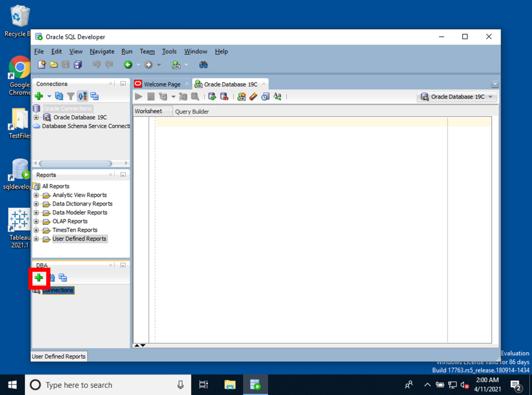Viewport: 532px width, 395px height.
Task: Minimize the Connections panel
Action: pos(123,84)
